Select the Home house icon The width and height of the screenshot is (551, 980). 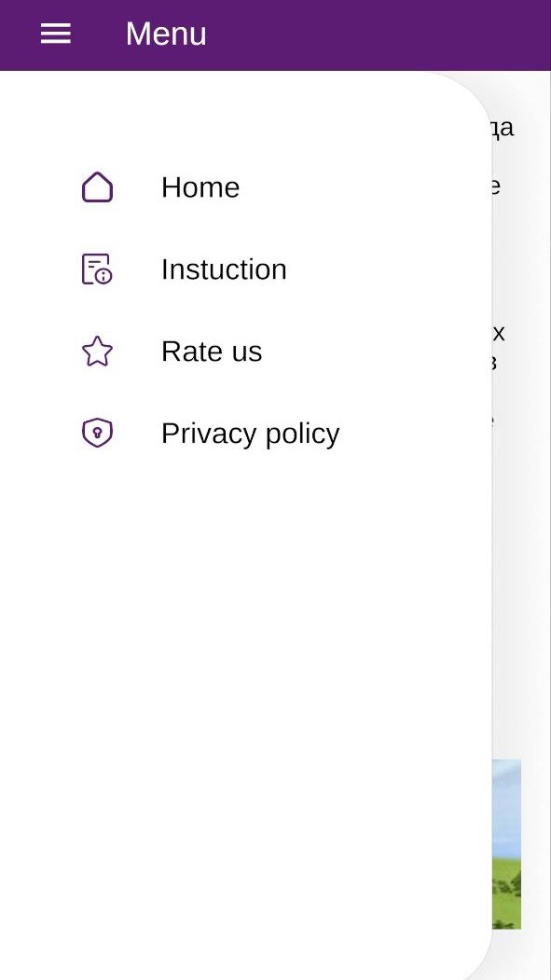(97, 186)
